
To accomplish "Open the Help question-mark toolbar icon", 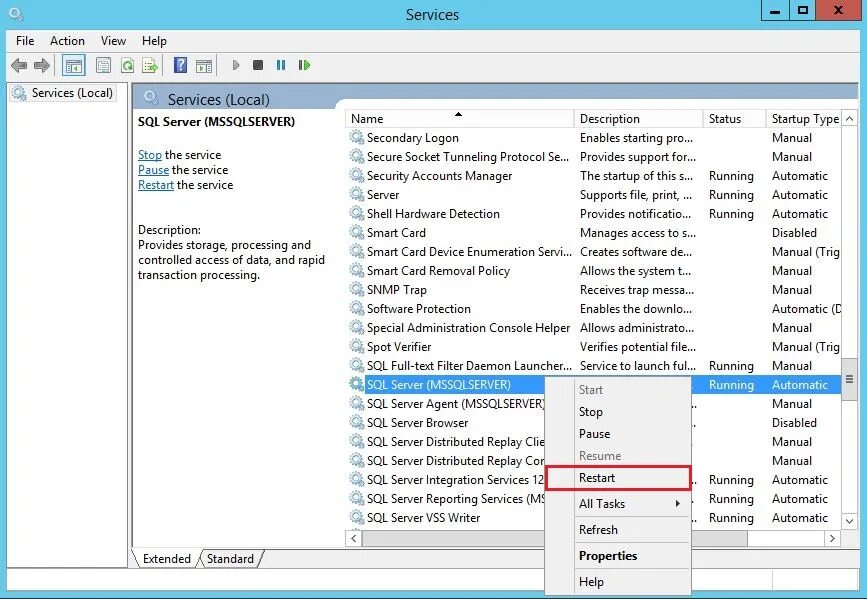I will (180, 65).
